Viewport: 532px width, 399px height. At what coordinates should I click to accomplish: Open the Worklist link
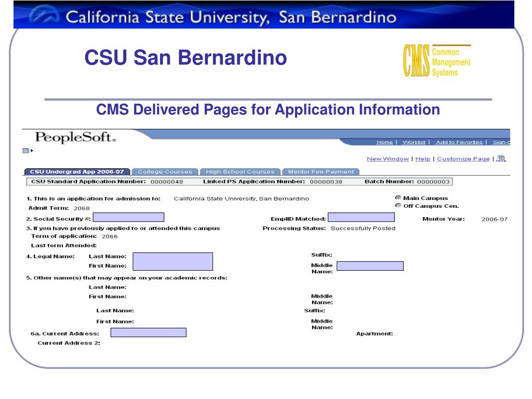(414, 142)
